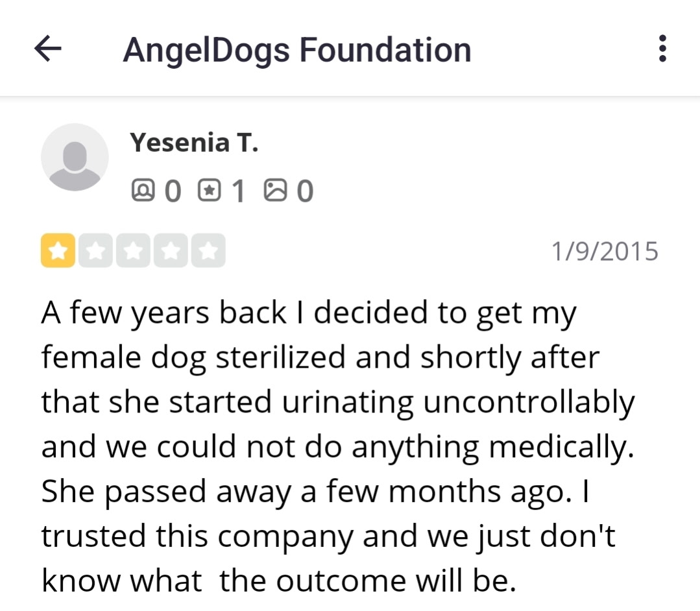
Task: Tap the second gray star of the rating
Action: coord(95,250)
